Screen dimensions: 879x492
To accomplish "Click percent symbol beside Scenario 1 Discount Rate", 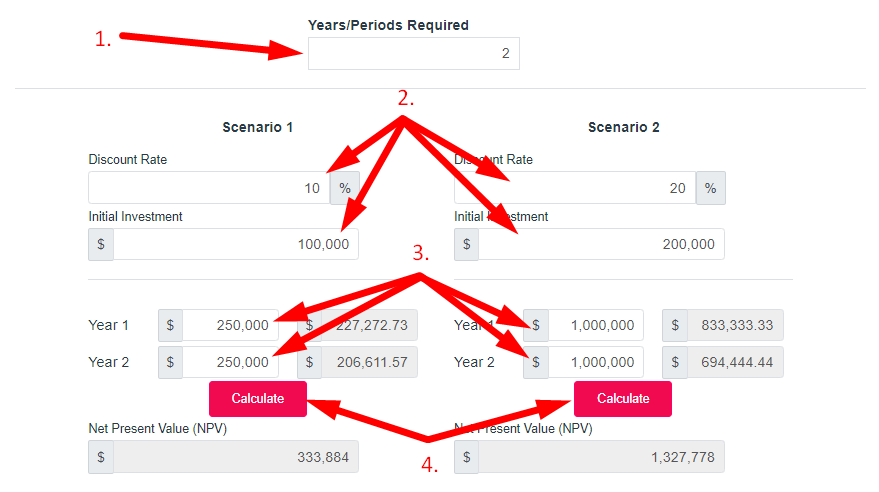I will click(345, 188).
